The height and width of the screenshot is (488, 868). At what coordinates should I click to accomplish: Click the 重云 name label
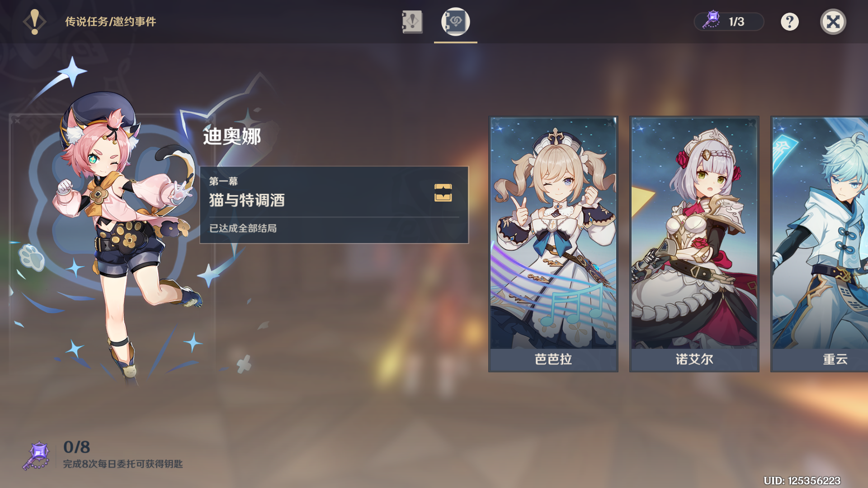click(x=835, y=359)
